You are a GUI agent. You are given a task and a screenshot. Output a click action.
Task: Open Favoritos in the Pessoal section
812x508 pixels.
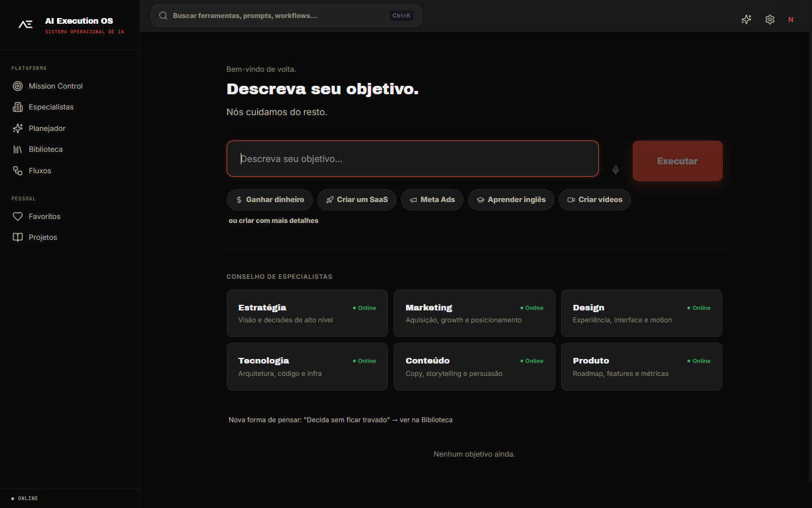point(69,217)
